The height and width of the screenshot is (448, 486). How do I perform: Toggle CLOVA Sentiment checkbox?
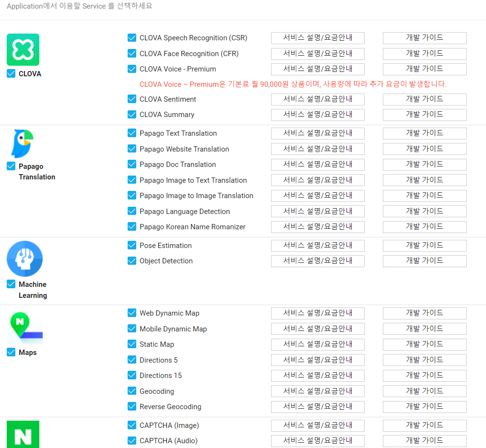coord(132,99)
